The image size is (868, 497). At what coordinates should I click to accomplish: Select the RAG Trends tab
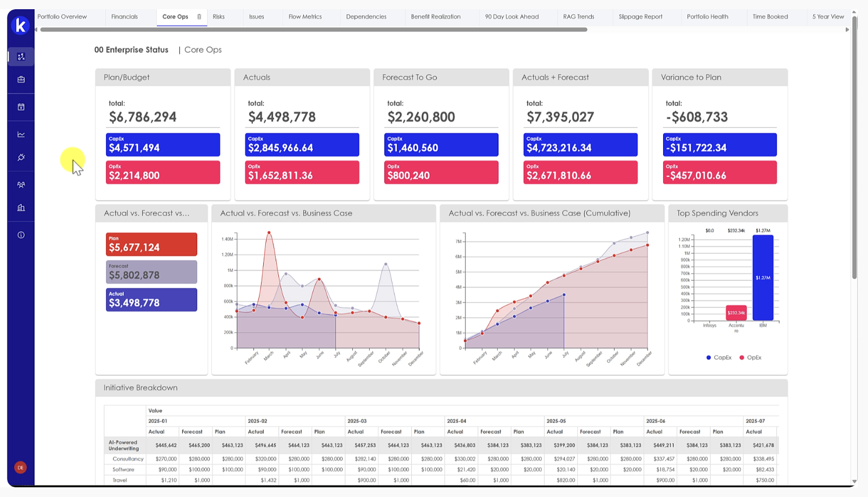coord(578,17)
